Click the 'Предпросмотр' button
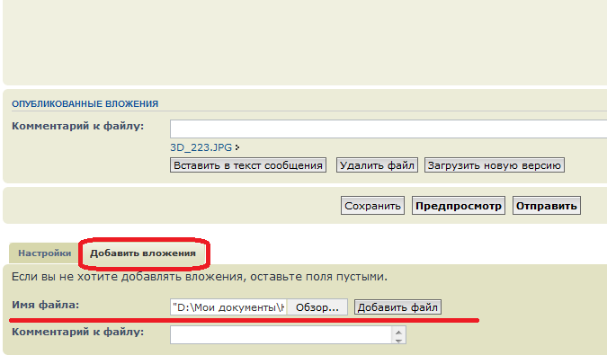The width and height of the screenshot is (607, 364). point(459,206)
